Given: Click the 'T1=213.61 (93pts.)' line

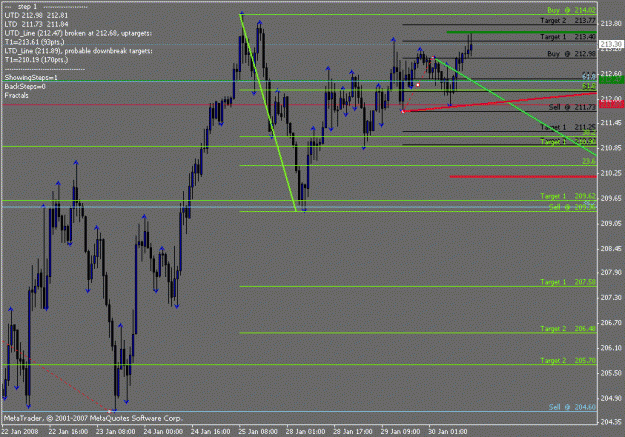Looking at the screenshot, I should click(34, 42).
